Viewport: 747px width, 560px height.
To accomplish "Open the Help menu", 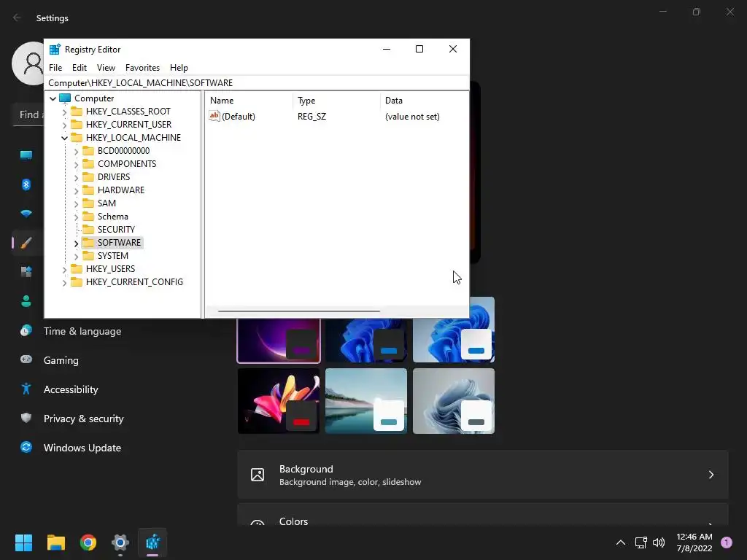I will click(x=179, y=68).
